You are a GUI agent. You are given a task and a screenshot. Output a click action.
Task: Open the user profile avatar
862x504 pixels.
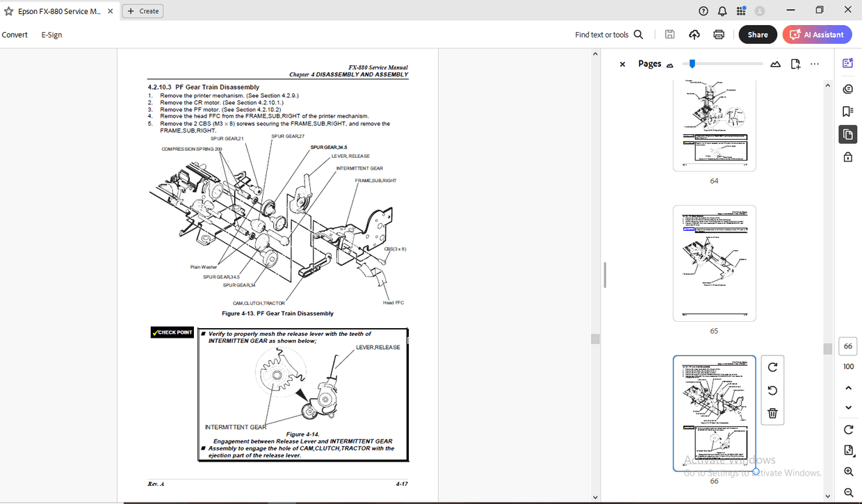tap(760, 11)
